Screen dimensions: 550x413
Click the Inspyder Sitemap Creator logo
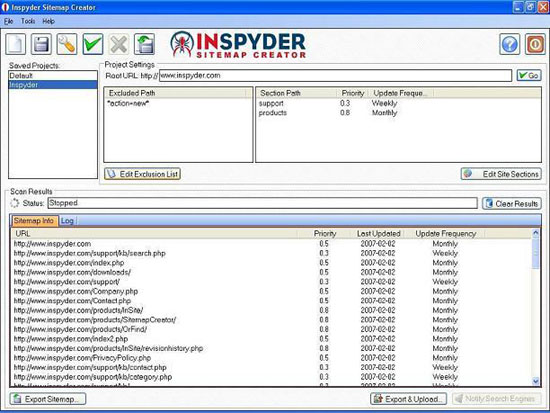[x=238, y=45]
